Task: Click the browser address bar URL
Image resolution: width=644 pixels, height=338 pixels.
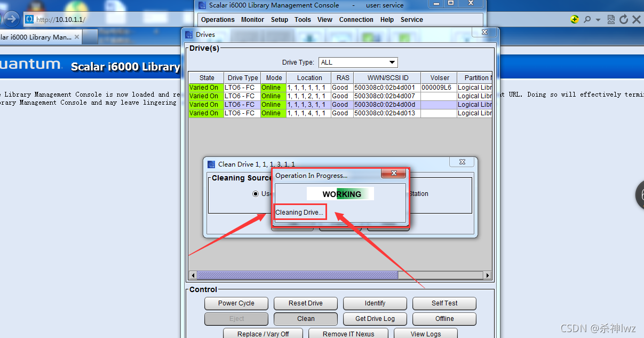Action: tap(61, 20)
